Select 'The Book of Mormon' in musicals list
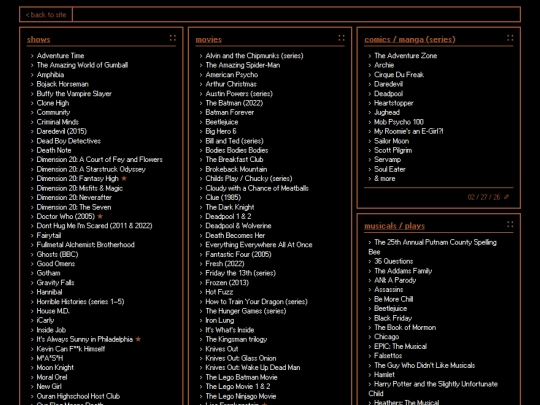Image resolution: width=540 pixels, height=405 pixels. click(x=405, y=327)
